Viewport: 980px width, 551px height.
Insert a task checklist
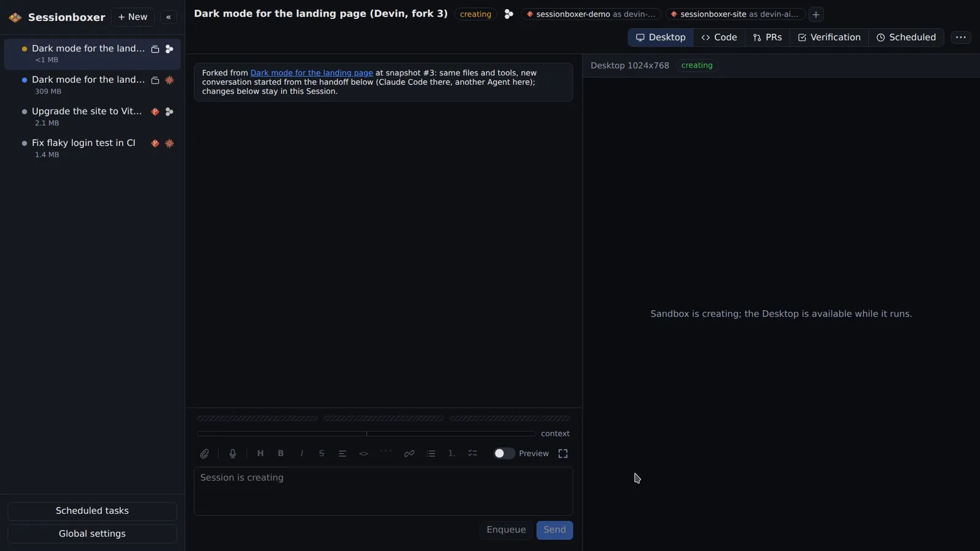coord(473,454)
